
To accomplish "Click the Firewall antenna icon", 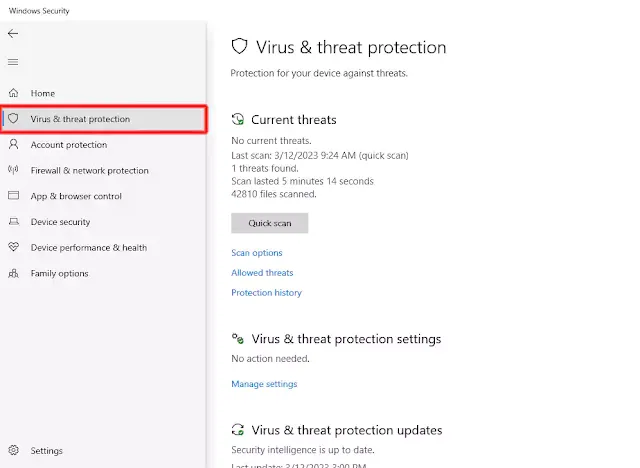I will coord(13,170).
